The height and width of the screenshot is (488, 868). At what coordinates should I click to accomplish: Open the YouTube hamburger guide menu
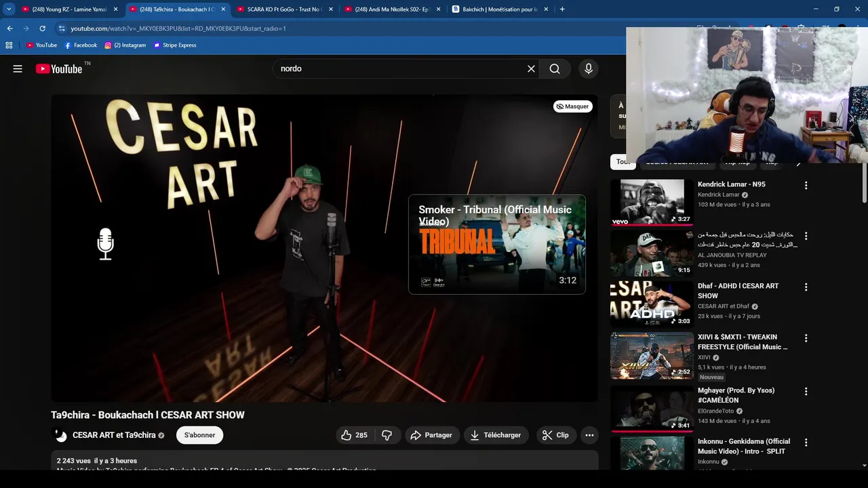pyautogui.click(x=18, y=68)
